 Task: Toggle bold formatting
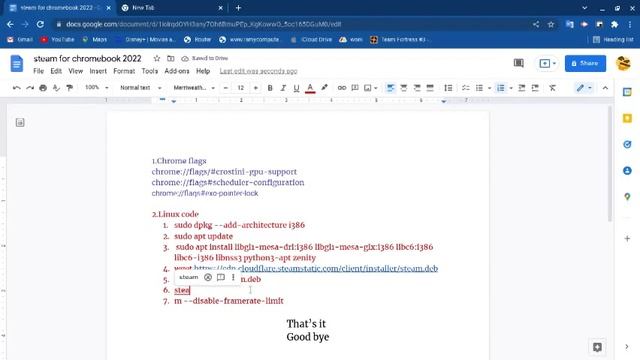pyautogui.click(x=270, y=88)
